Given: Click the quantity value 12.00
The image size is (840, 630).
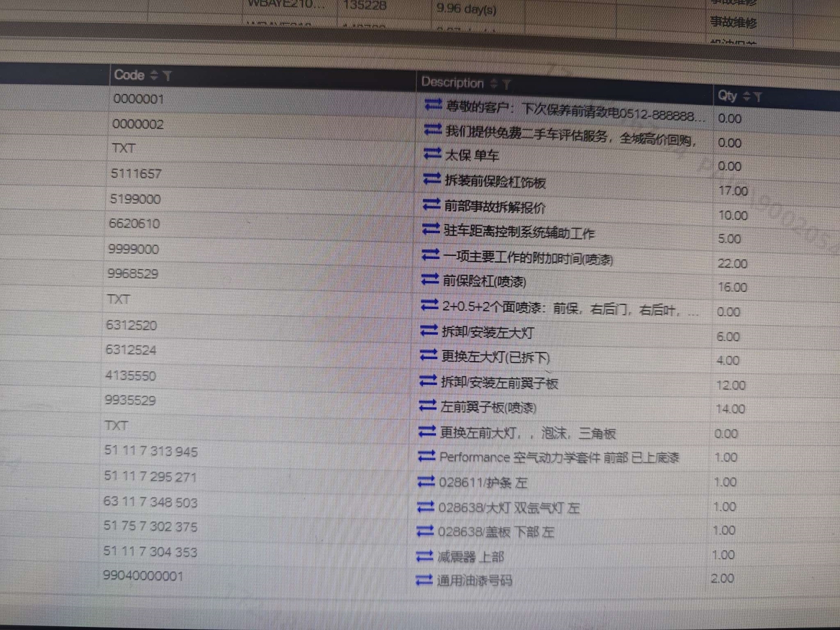Looking at the screenshot, I should pyautogui.click(x=731, y=386).
